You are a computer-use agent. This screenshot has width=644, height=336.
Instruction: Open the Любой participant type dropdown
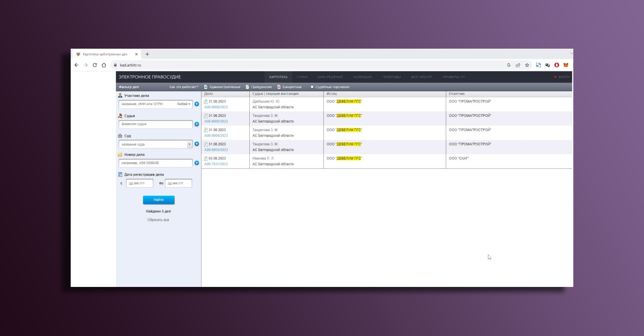183,104
